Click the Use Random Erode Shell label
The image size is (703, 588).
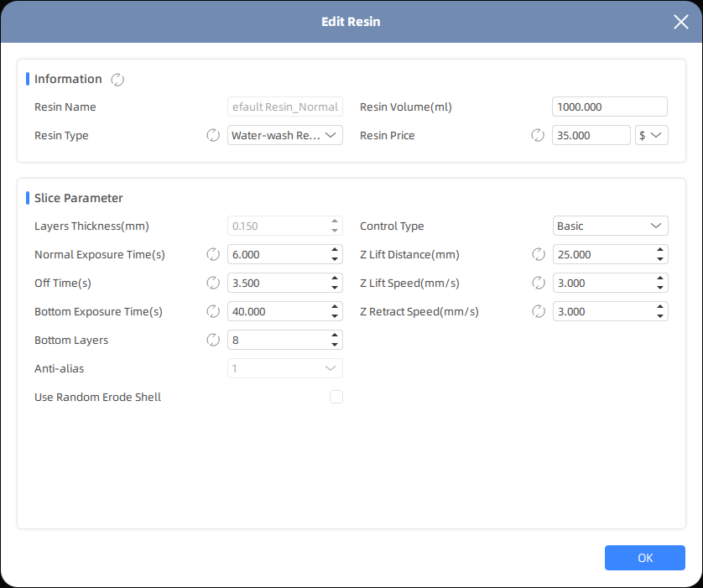[98, 397]
